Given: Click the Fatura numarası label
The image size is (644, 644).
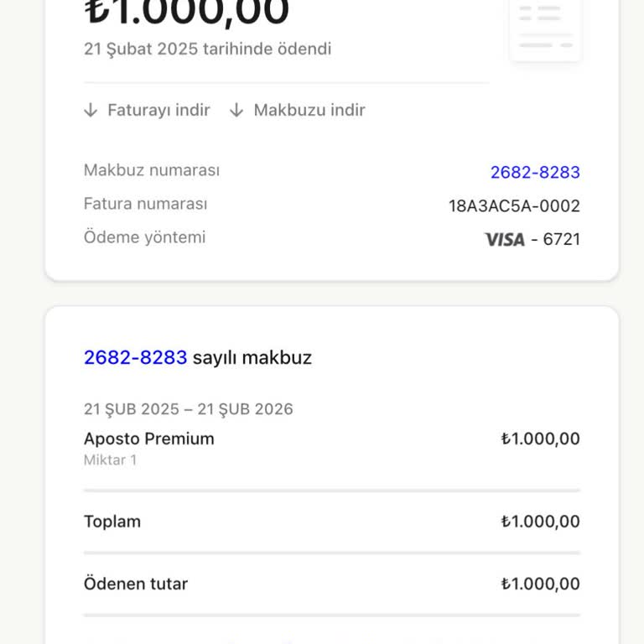Looking at the screenshot, I should coord(145,204).
